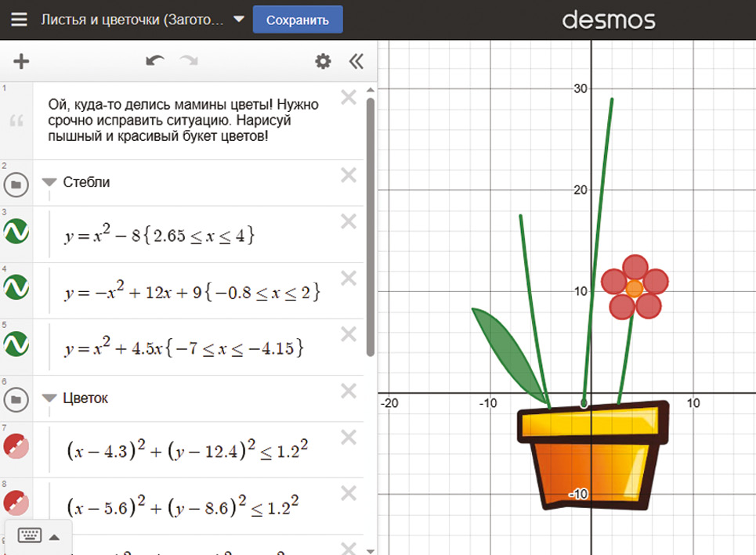Collapse the expression list panel
Image resolution: width=756 pixels, height=555 pixels.
(356, 62)
